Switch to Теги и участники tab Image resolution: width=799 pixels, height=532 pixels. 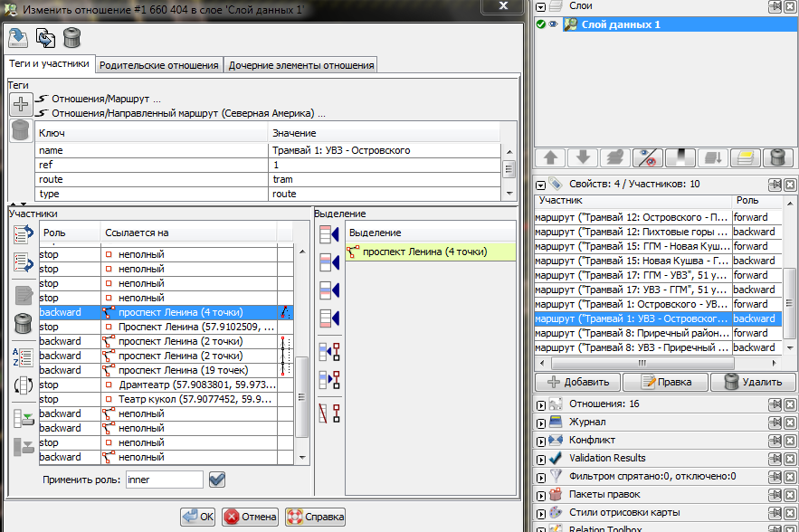point(50,63)
